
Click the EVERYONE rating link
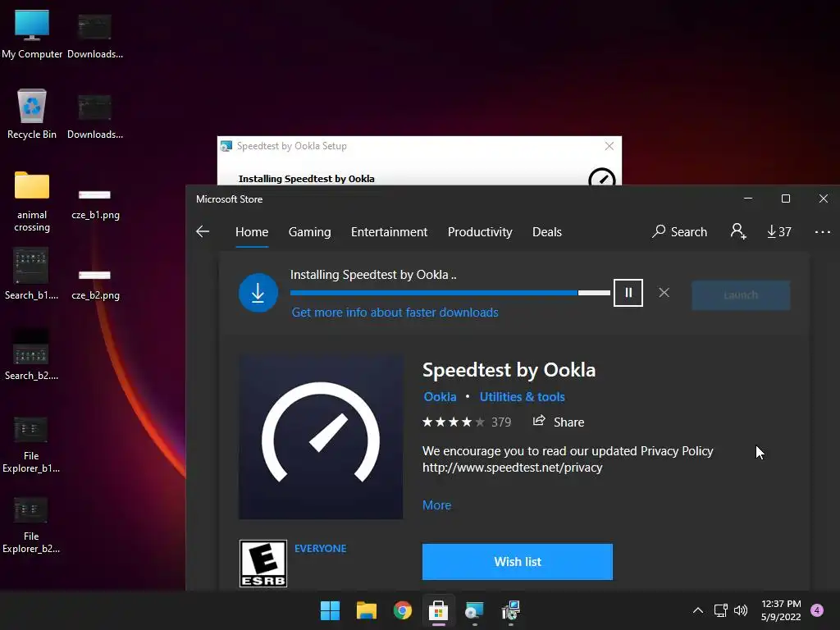pos(321,549)
